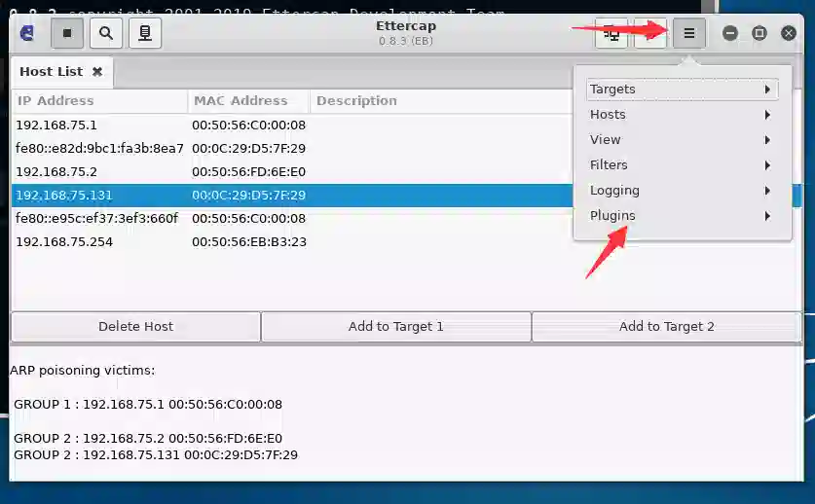Click MAC 00:0C:29:D5:7F:29 in the highlighted row

click(248, 196)
